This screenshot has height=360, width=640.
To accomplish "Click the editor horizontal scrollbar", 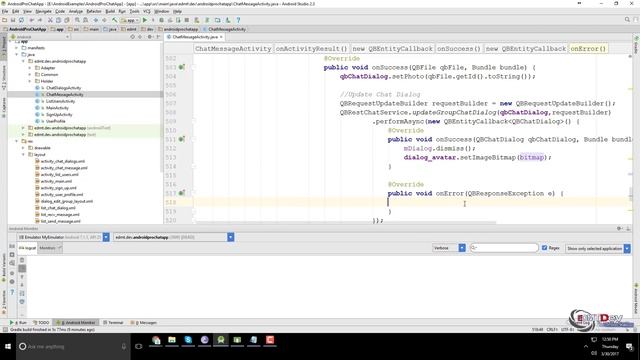I will [x=345, y=223].
